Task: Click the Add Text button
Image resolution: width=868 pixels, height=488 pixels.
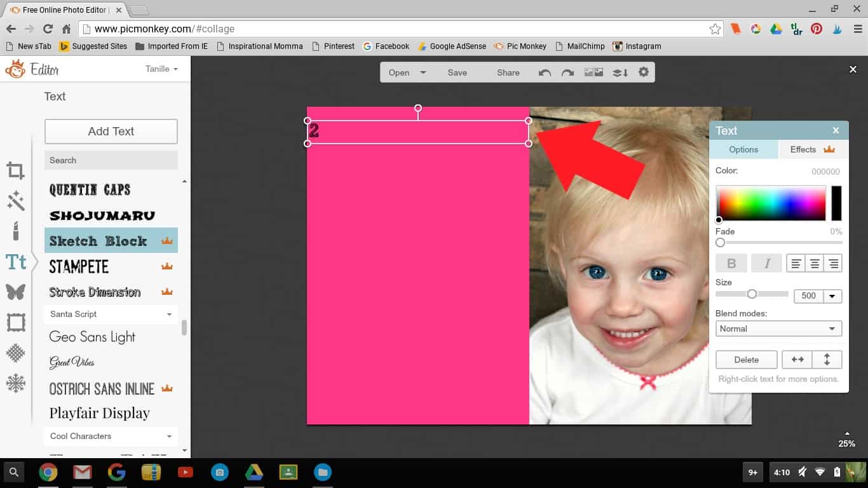Action: [111, 132]
